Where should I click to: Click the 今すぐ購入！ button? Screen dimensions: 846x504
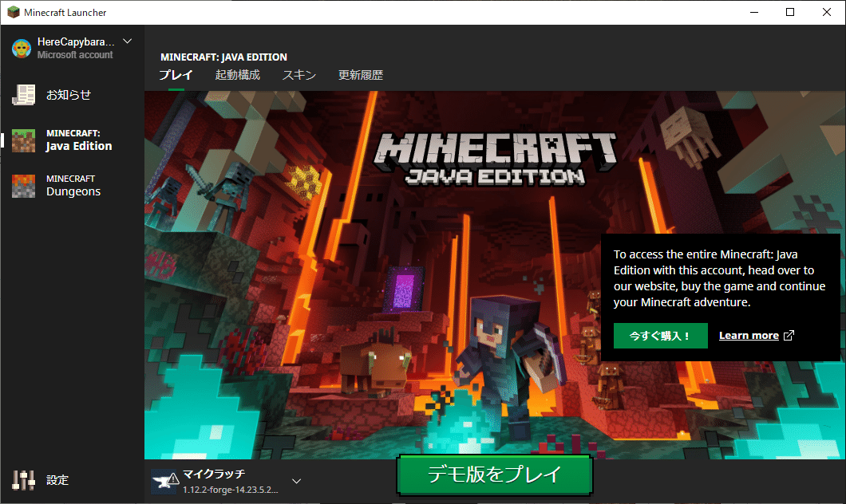click(660, 336)
